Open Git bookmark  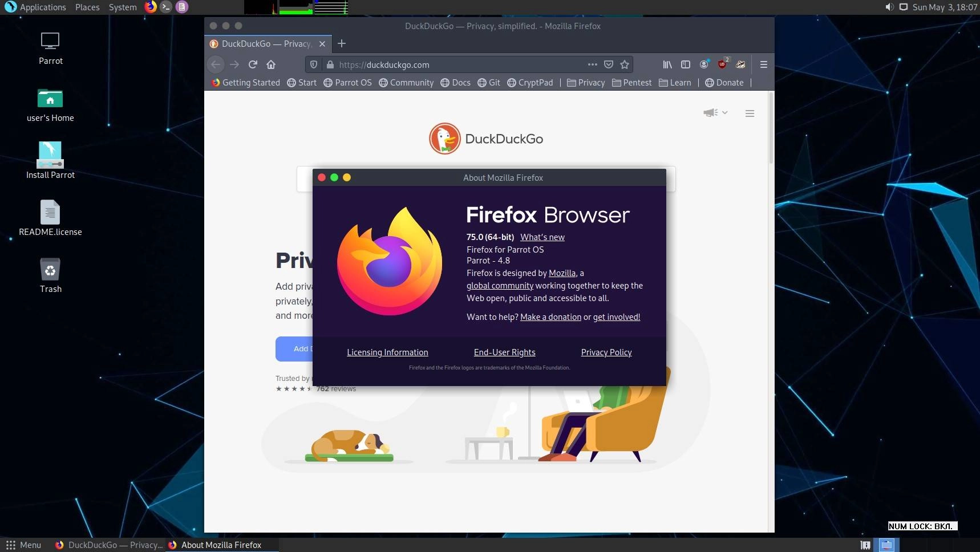point(489,82)
